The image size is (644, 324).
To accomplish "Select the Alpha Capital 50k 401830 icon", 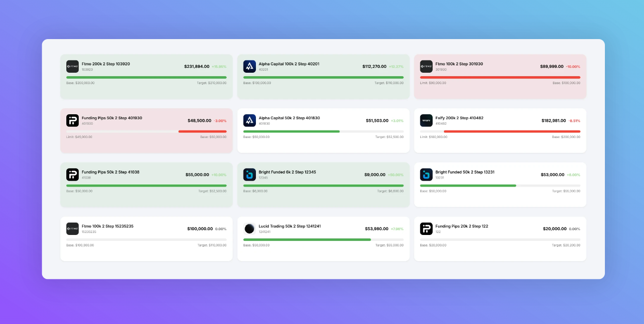I will pyautogui.click(x=249, y=120).
